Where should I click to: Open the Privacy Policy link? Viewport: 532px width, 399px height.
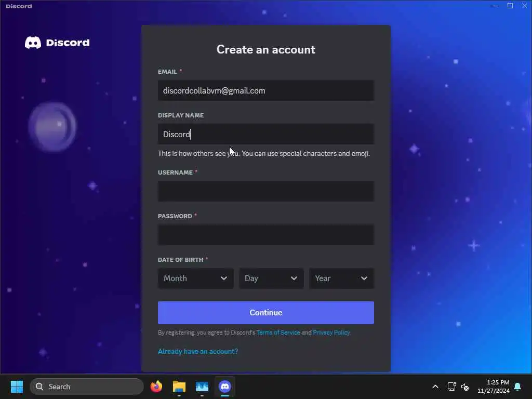(331, 332)
